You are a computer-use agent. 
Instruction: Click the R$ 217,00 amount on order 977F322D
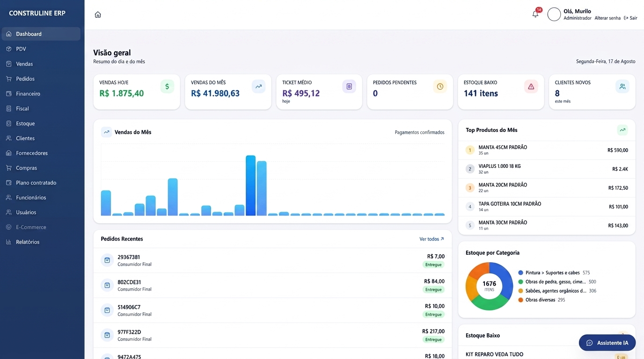tap(433, 331)
